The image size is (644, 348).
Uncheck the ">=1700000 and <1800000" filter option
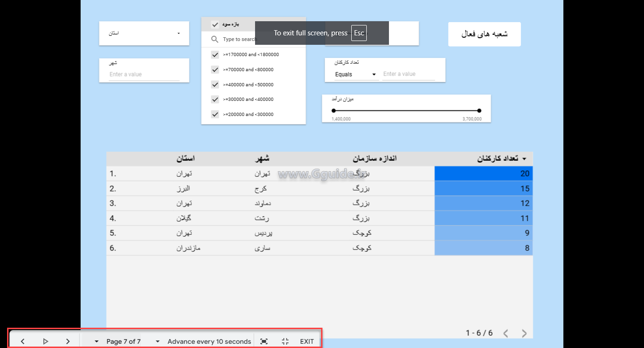[215, 54]
